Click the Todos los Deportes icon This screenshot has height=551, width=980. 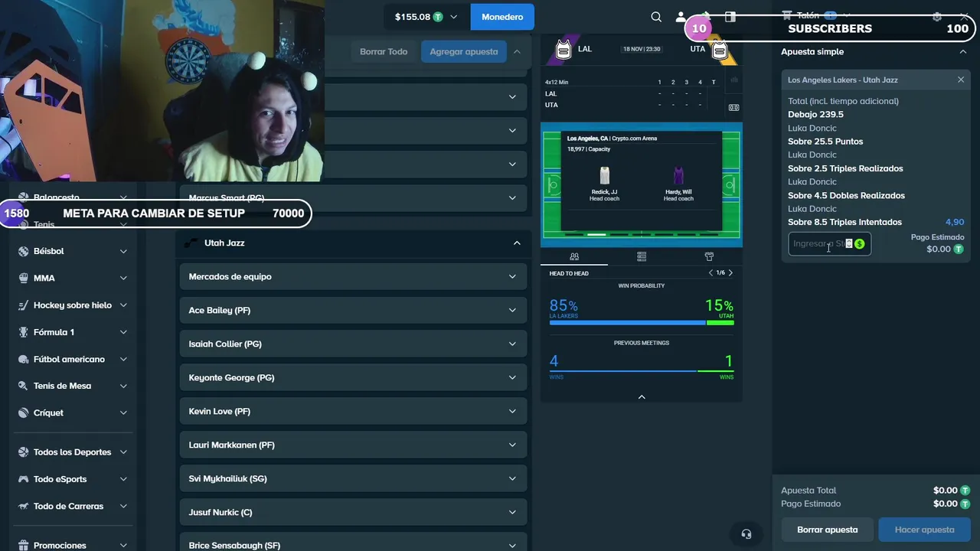coord(24,452)
